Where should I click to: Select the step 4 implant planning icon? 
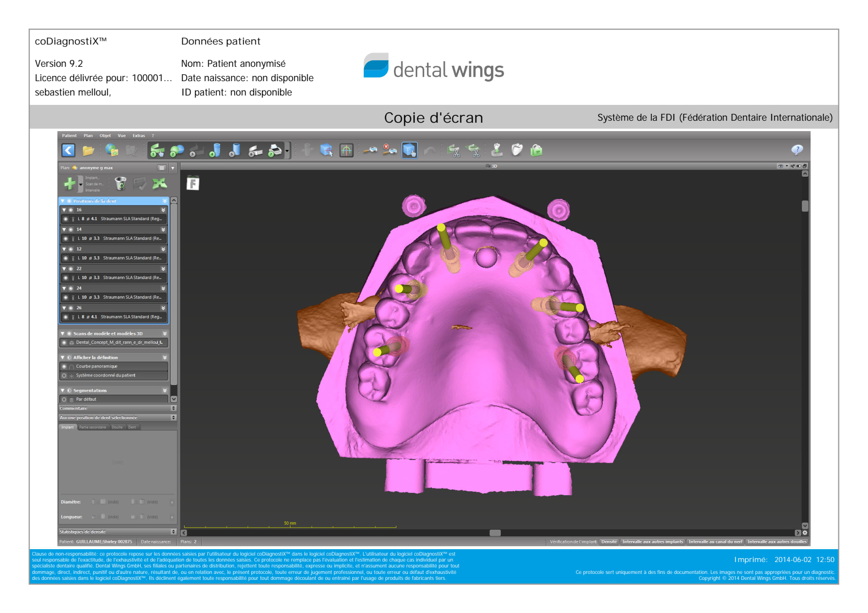[x=215, y=150]
